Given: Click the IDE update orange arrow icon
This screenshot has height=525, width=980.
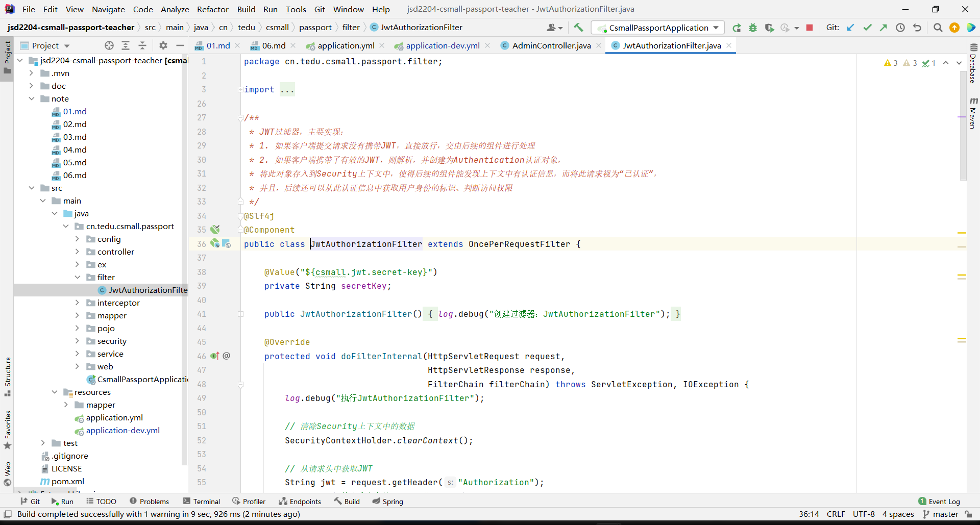Looking at the screenshot, I should (954, 28).
